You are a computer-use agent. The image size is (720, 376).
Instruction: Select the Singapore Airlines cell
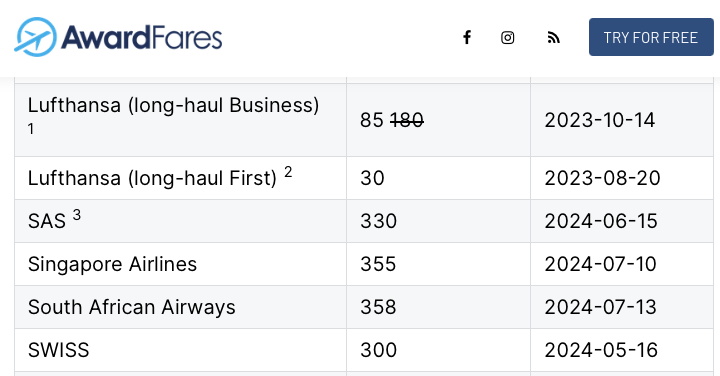[x=180, y=264]
